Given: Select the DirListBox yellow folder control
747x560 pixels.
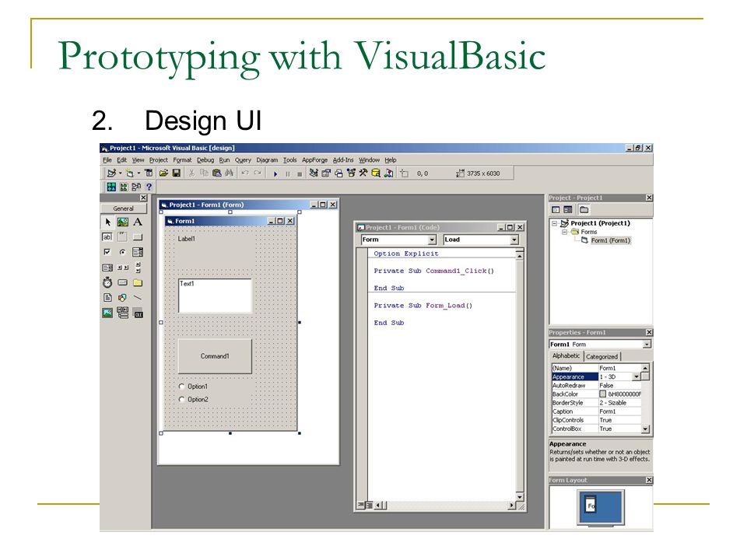Looking at the screenshot, I should click(x=138, y=282).
